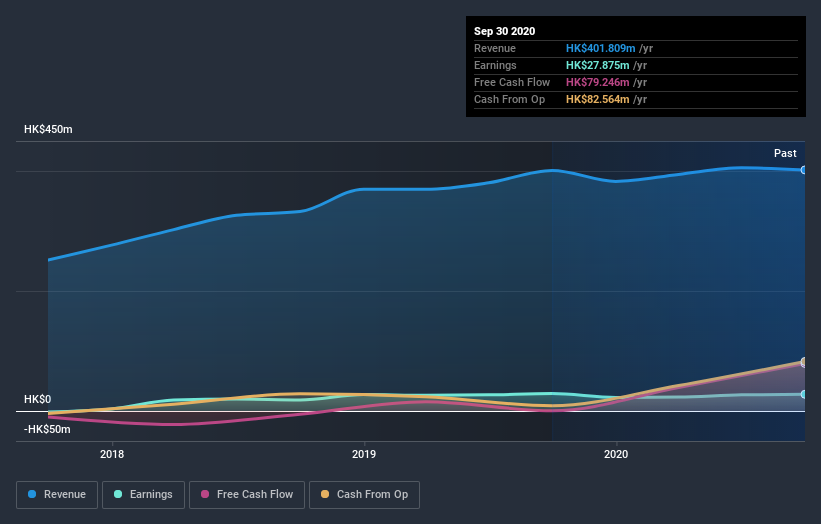Toggle the Cash From Op legend series
This screenshot has height=524, width=821.
pyautogui.click(x=364, y=495)
